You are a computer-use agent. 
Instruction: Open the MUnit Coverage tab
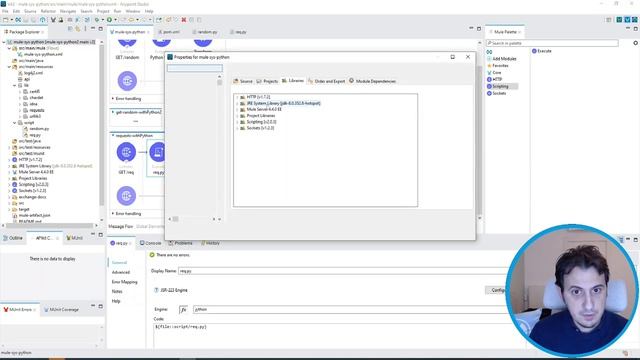point(61,310)
